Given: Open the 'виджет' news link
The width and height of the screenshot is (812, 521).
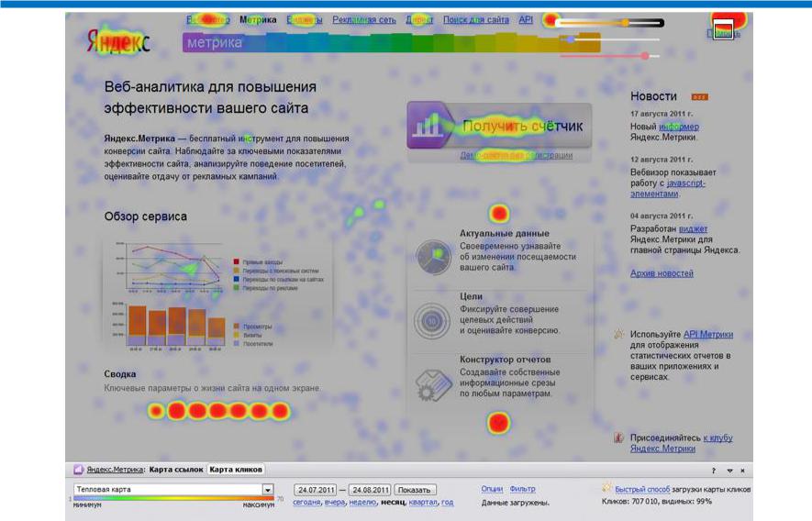Looking at the screenshot, I should (x=693, y=229).
